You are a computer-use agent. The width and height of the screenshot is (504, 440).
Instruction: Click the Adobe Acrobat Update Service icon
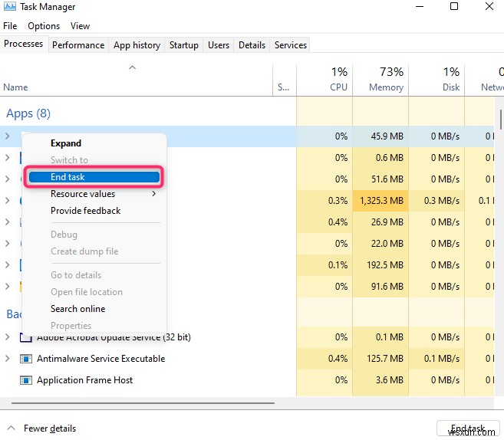[x=26, y=337]
